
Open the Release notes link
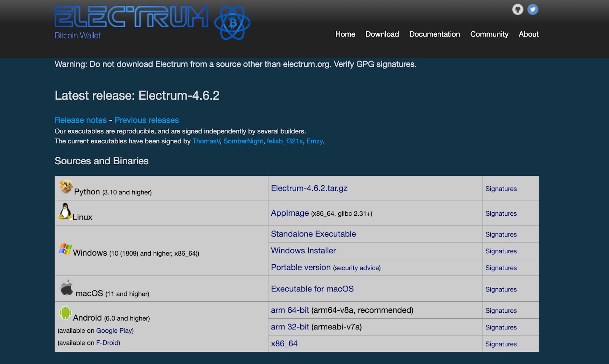(81, 120)
